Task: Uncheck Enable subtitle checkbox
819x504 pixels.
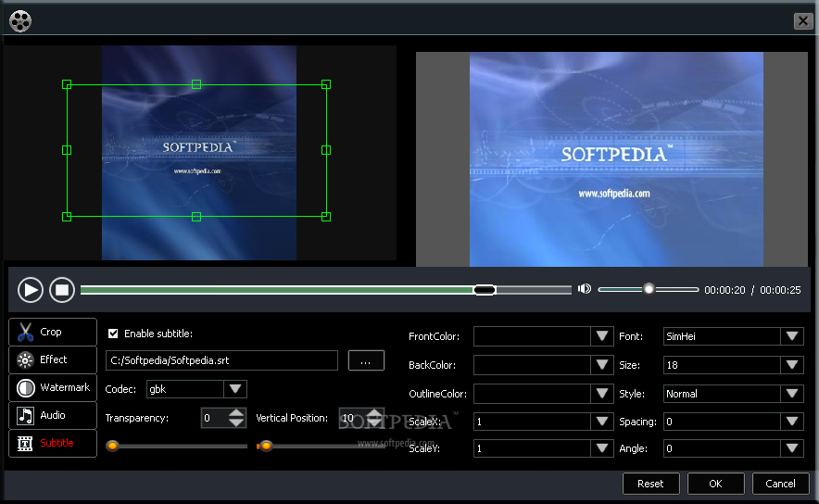Action: coord(113,334)
